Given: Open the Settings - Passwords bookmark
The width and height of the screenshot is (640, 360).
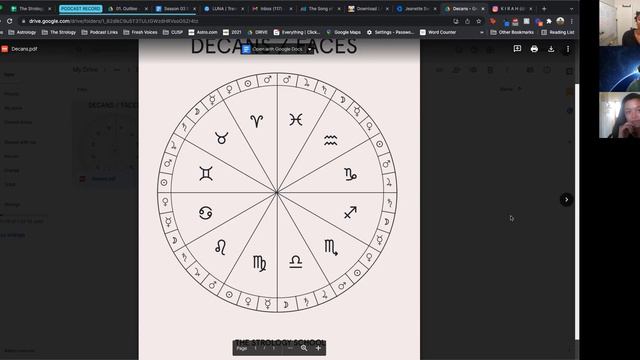Looking at the screenshot, I should (390, 32).
